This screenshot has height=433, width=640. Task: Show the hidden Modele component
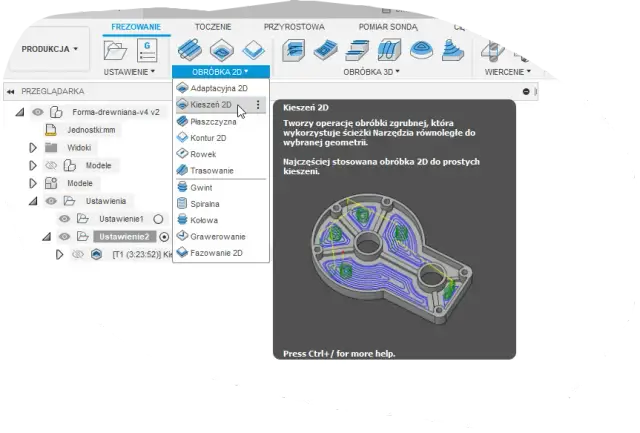pos(51,166)
